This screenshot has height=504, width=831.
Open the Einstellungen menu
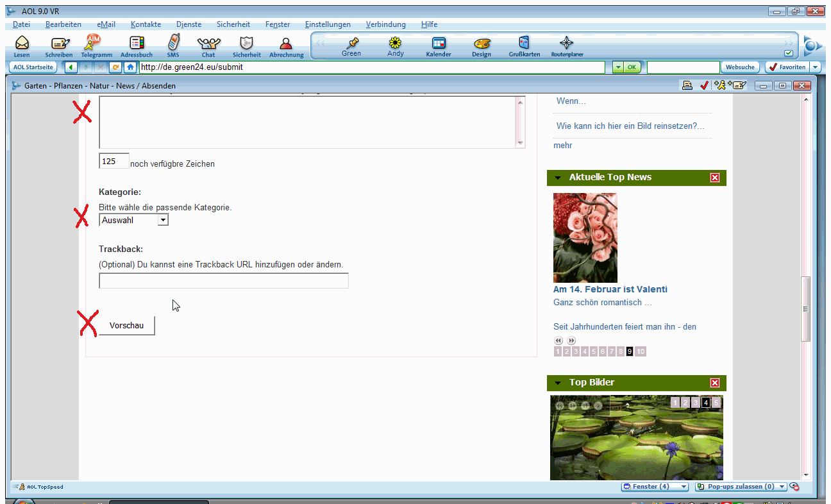point(328,24)
